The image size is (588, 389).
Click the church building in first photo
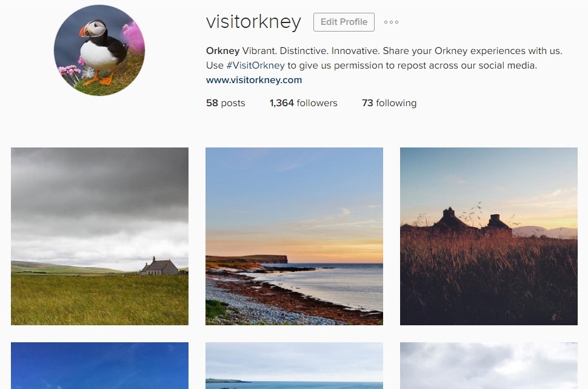click(159, 266)
